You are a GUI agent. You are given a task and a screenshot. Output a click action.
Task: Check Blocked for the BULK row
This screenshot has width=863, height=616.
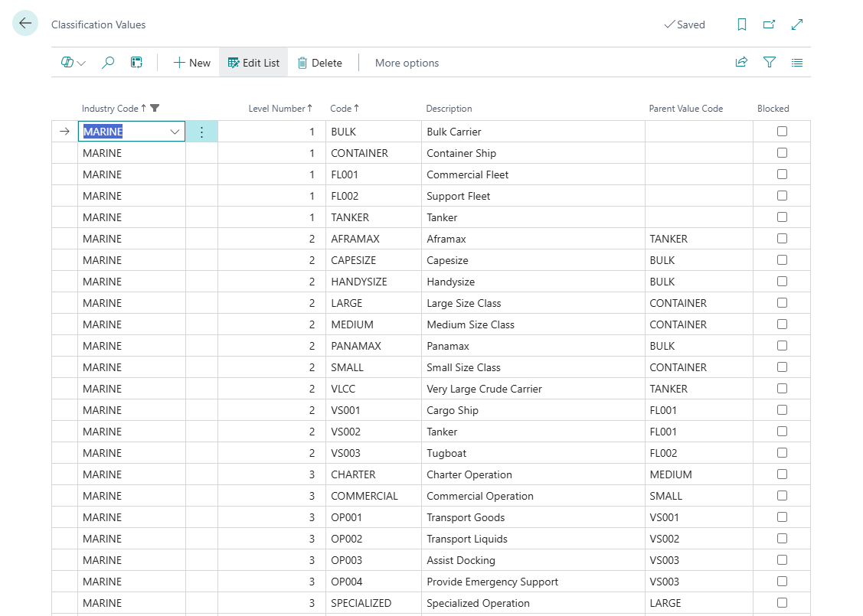782,132
